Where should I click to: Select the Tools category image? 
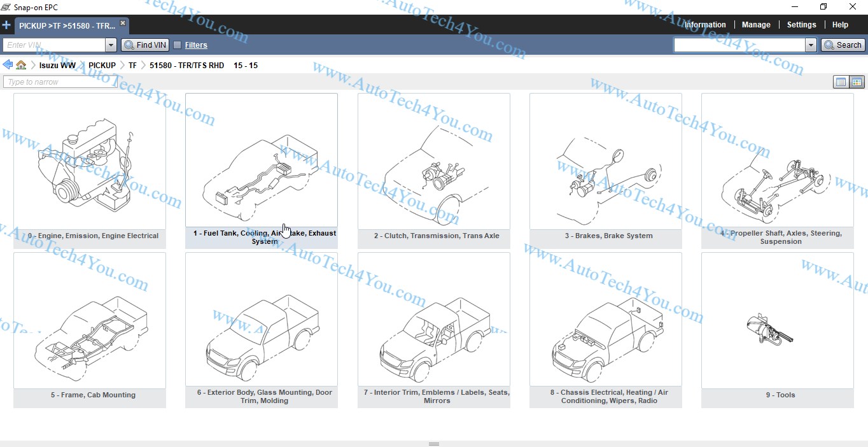point(777,321)
